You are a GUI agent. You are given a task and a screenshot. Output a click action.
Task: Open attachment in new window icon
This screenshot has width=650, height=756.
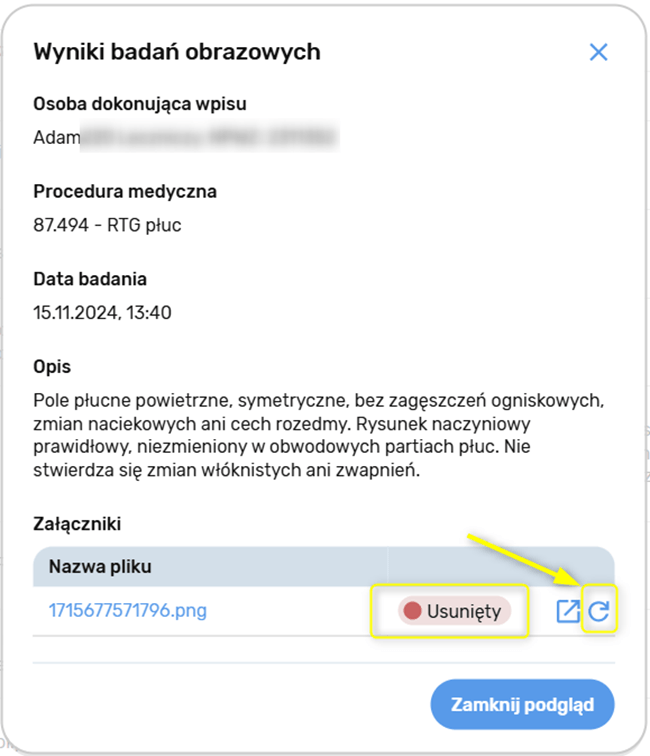[567, 611]
